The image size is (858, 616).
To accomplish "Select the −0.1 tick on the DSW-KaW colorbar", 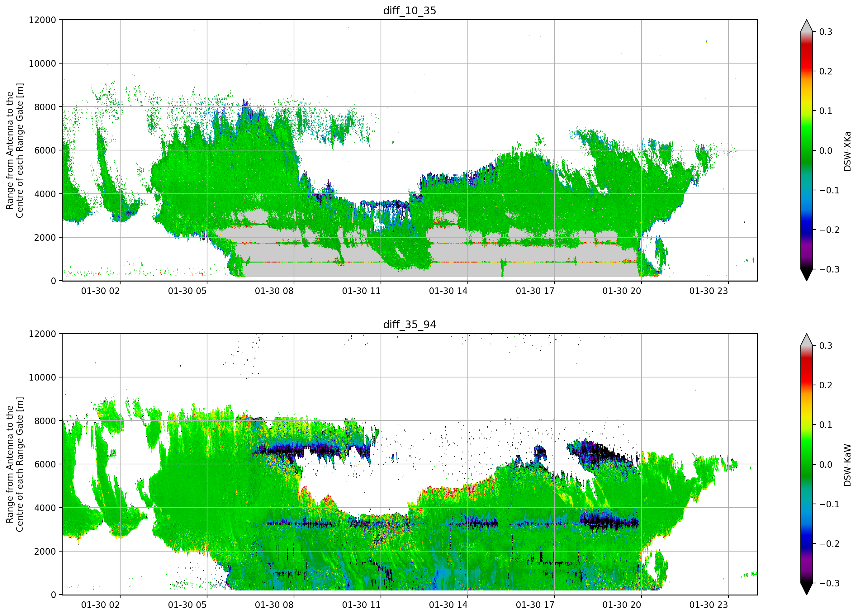I will coord(829,505).
